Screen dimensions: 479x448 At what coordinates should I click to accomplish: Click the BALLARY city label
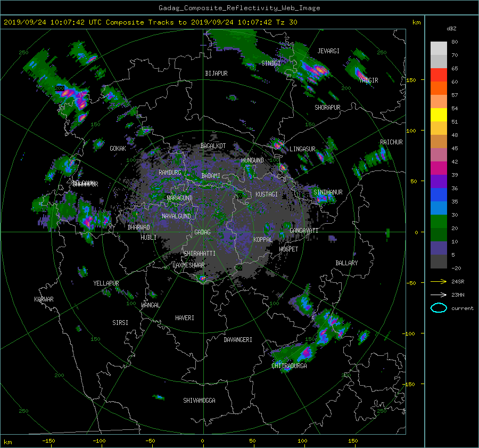tap(346, 263)
